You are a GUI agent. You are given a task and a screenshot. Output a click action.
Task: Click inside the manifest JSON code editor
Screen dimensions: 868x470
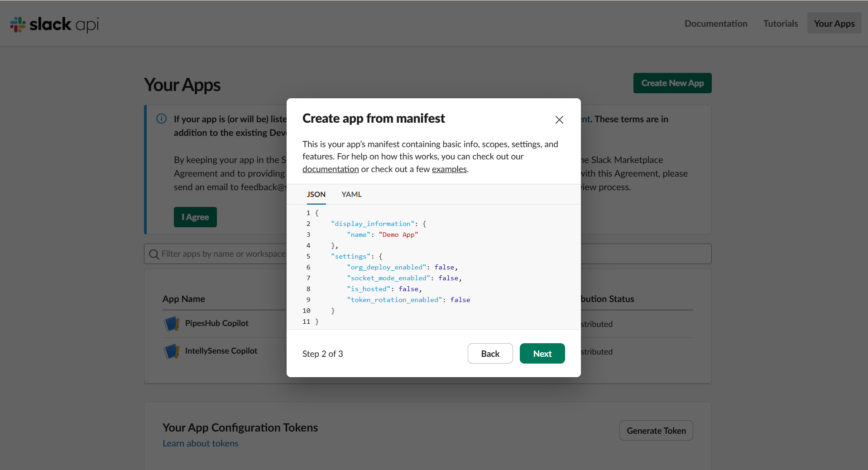click(433, 267)
